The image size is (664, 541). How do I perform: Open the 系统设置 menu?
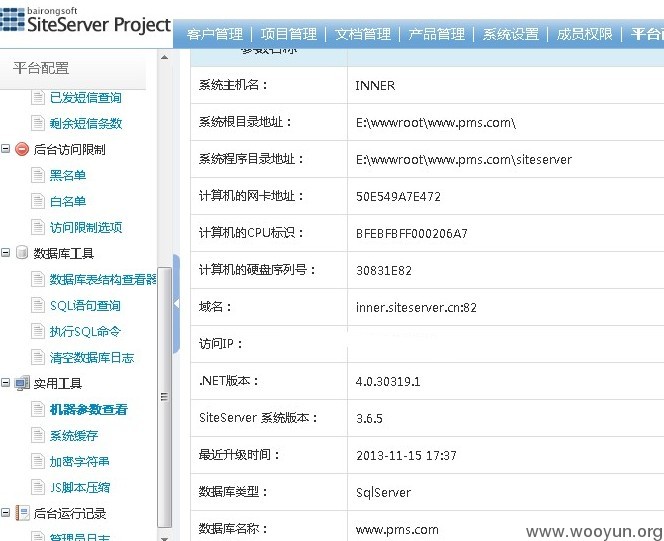click(x=511, y=34)
